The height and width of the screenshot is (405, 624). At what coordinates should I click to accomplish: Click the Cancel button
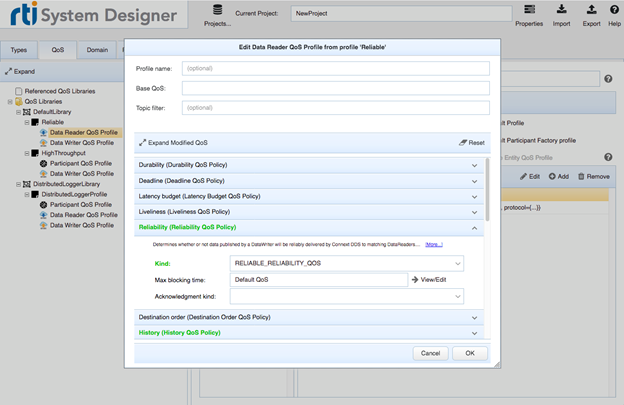click(430, 353)
